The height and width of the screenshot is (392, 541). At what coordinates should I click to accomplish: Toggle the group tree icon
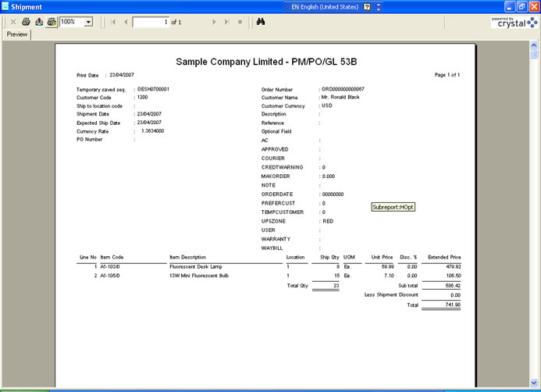click(52, 22)
